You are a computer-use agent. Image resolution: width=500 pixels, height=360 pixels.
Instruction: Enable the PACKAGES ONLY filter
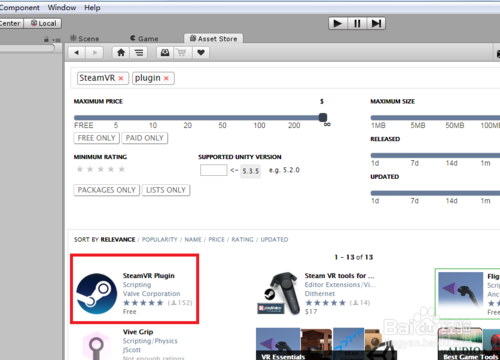click(106, 190)
